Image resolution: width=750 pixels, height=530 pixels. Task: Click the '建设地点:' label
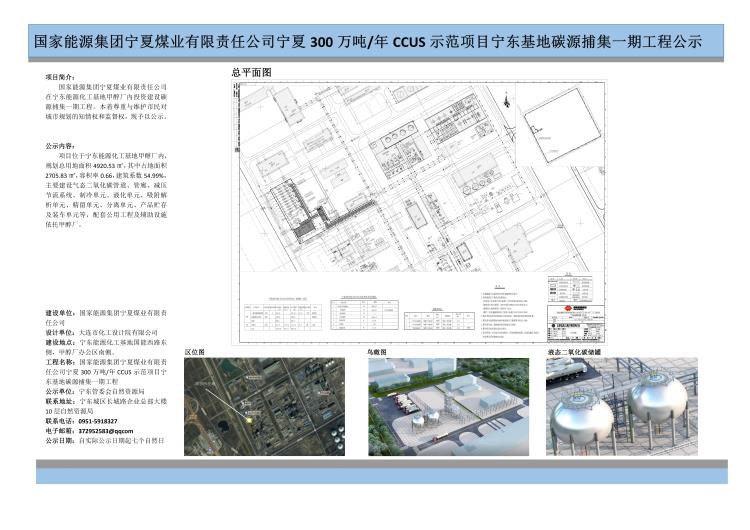click(x=61, y=342)
